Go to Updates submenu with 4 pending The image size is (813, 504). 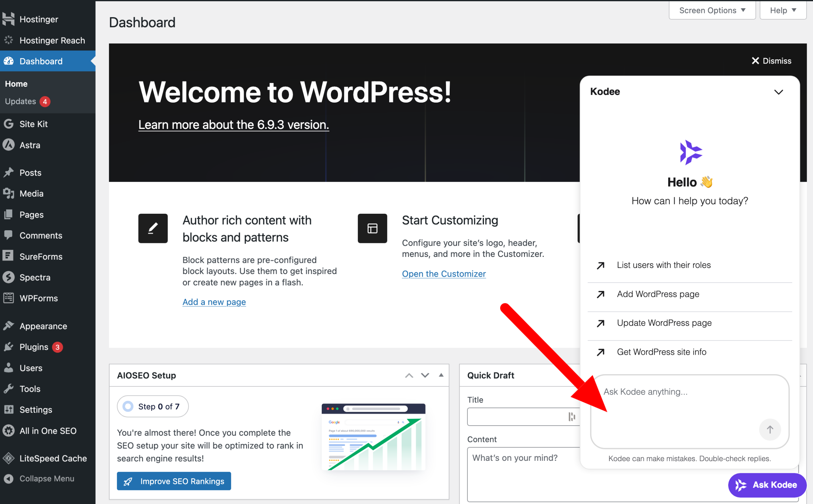pyautogui.click(x=28, y=101)
